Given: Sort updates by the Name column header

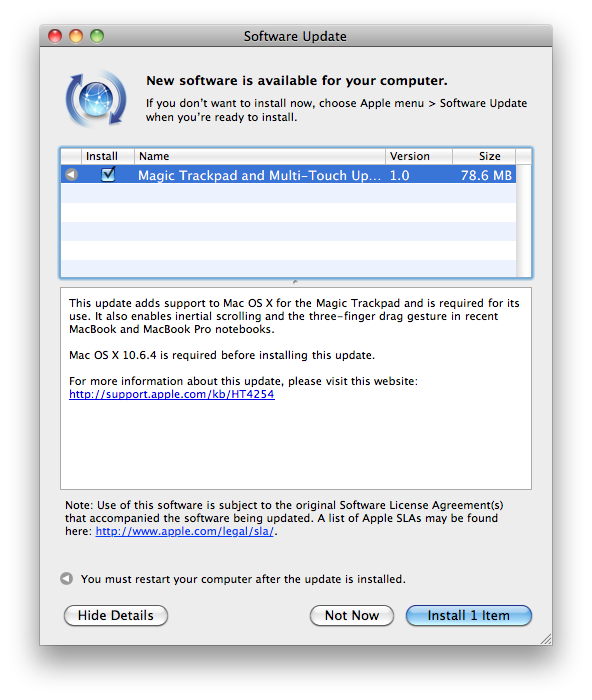Looking at the screenshot, I should tap(260, 156).
